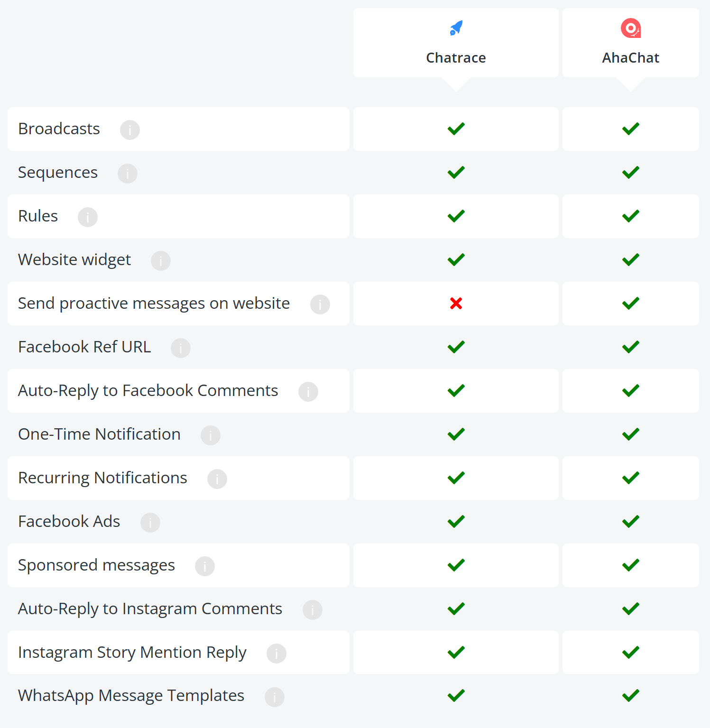The image size is (710, 728).
Task: Click the AhaChat red logo
Action: (631, 28)
